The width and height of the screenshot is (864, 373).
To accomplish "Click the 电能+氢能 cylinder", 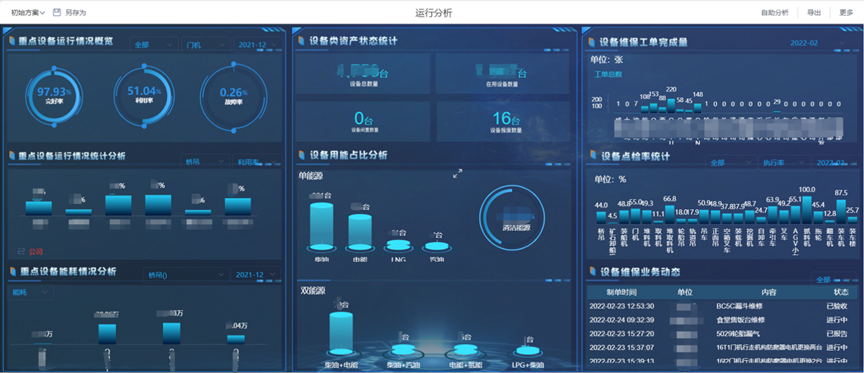I will tap(466, 350).
